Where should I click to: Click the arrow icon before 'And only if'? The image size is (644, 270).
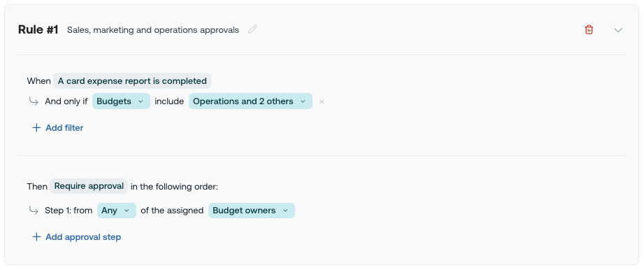click(x=34, y=101)
